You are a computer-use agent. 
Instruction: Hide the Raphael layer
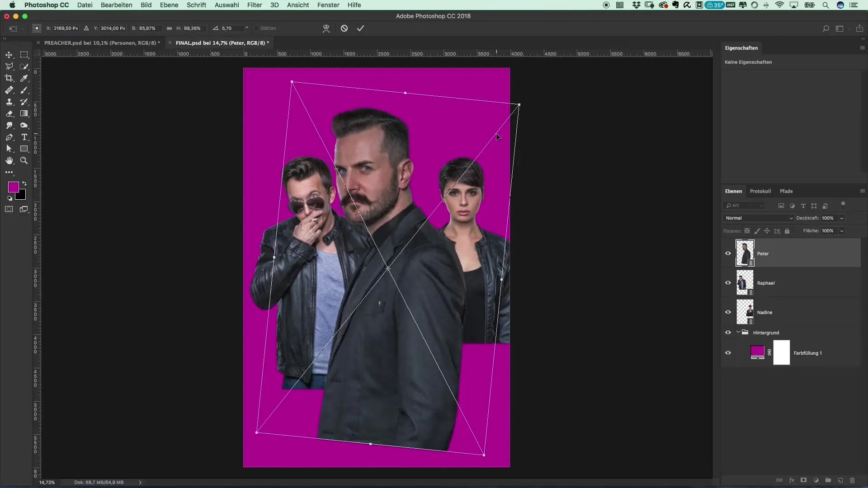point(728,282)
